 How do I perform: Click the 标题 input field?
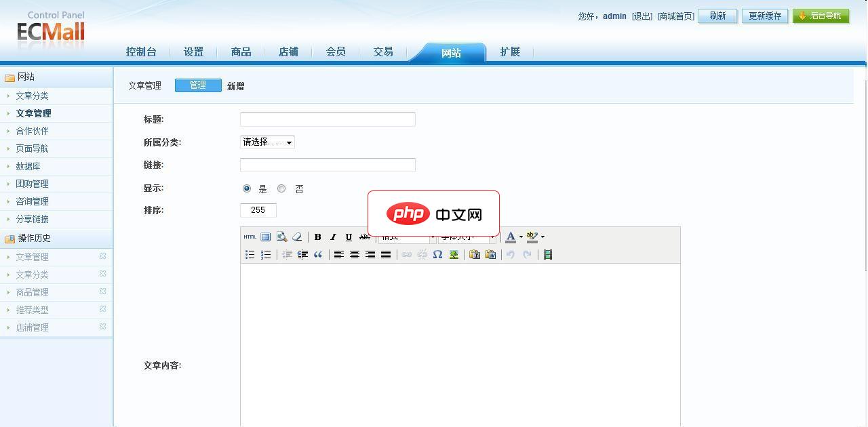[x=327, y=119]
